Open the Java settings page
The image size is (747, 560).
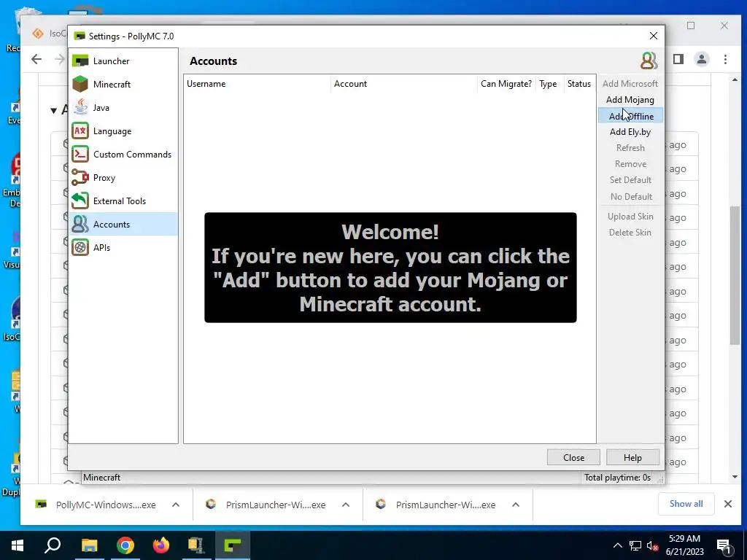pyautogui.click(x=123, y=108)
